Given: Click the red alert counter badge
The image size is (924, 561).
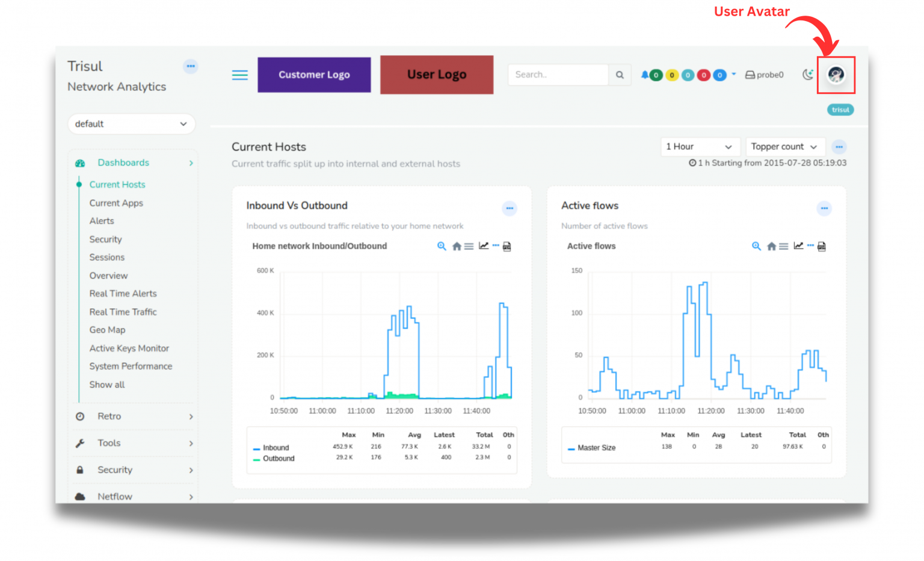Looking at the screenshot, I should tap(704, 75).
